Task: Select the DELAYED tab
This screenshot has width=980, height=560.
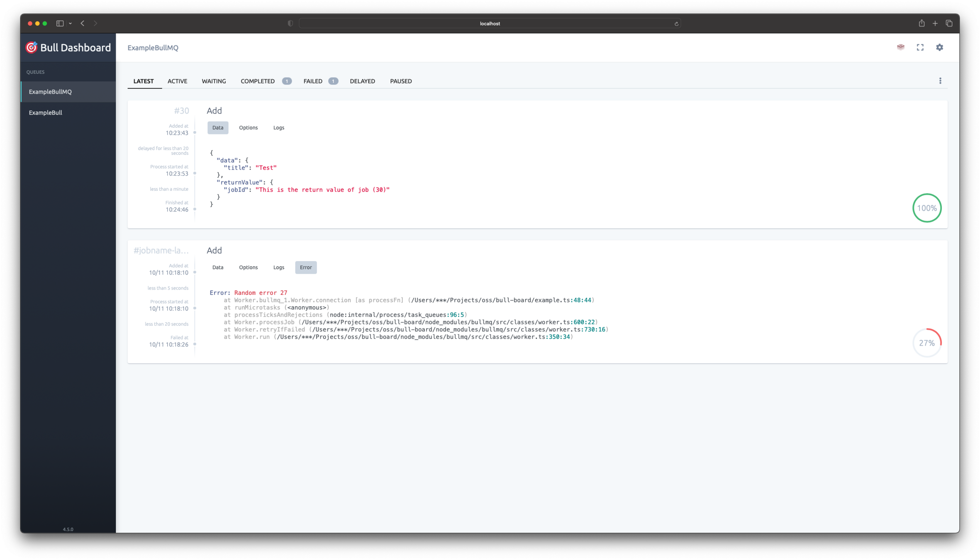Action: click(362, 81)
